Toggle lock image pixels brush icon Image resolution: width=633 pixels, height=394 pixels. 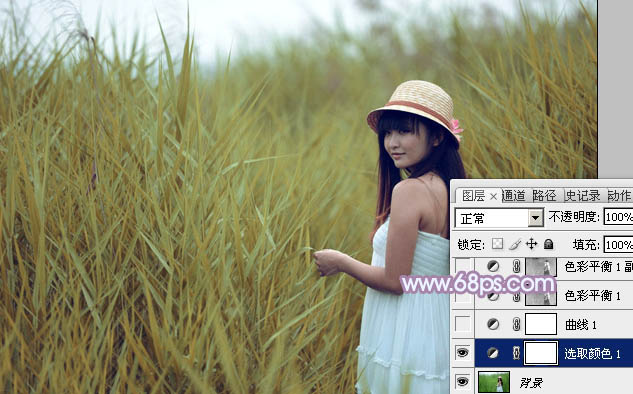515,244
